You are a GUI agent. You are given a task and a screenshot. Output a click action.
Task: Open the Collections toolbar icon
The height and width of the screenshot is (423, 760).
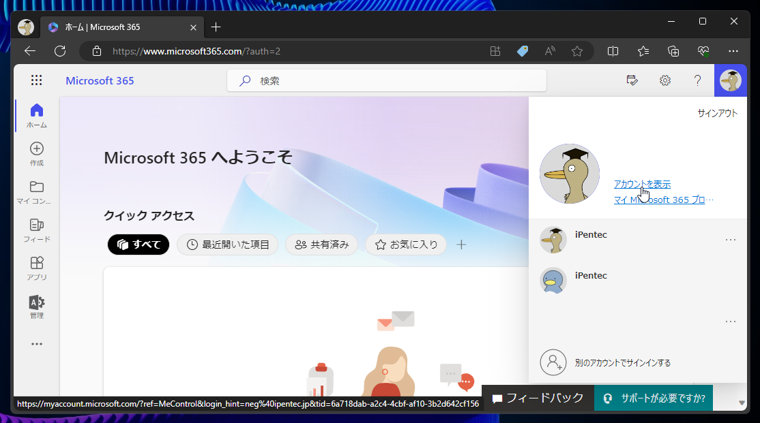673,51
